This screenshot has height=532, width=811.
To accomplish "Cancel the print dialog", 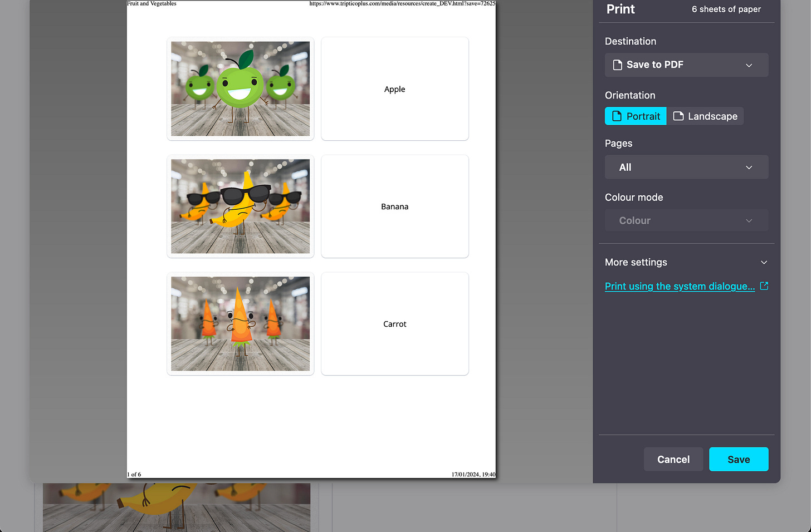I will point(673,459).
